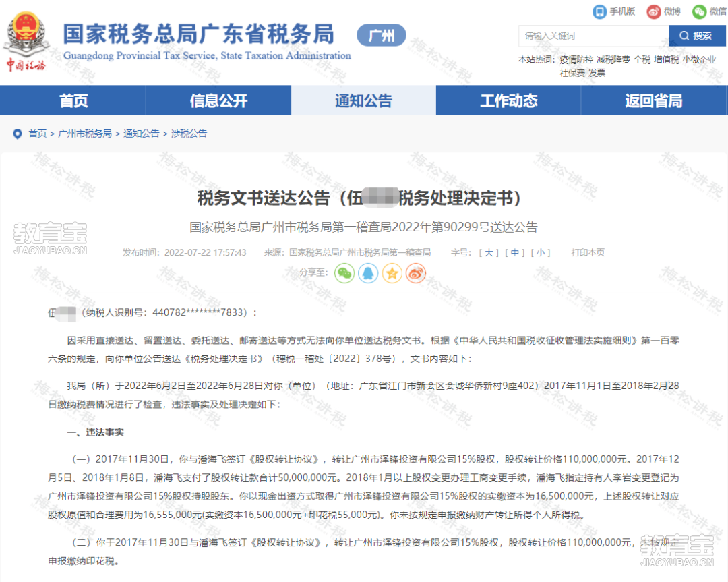
Task: Click hot word 疫情防控
Action: click(x=576, y=60)
